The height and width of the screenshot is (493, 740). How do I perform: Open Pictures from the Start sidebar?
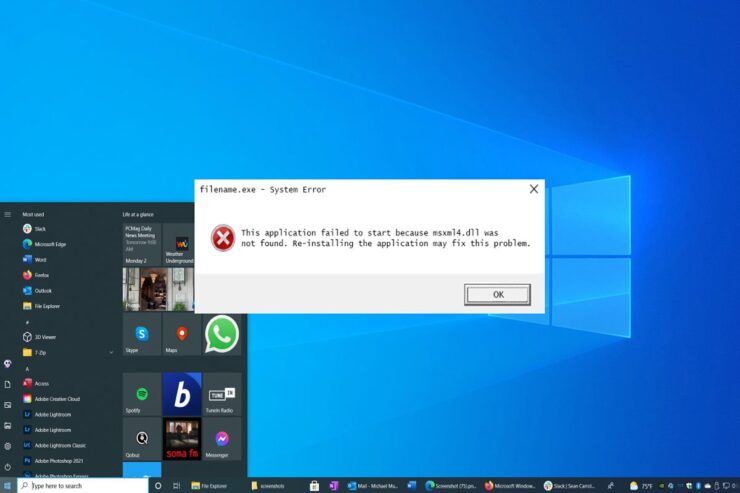(x=8, y=405)
